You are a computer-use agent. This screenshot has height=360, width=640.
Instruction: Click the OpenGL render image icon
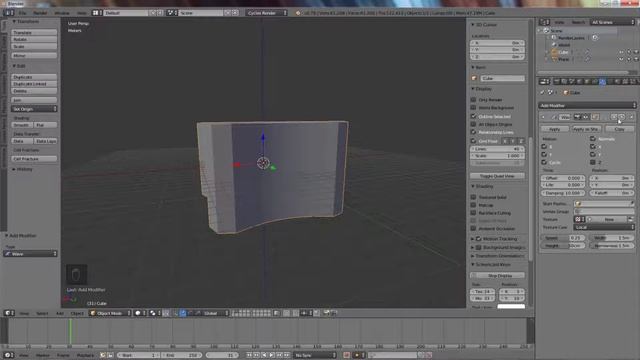click(327, 313)
